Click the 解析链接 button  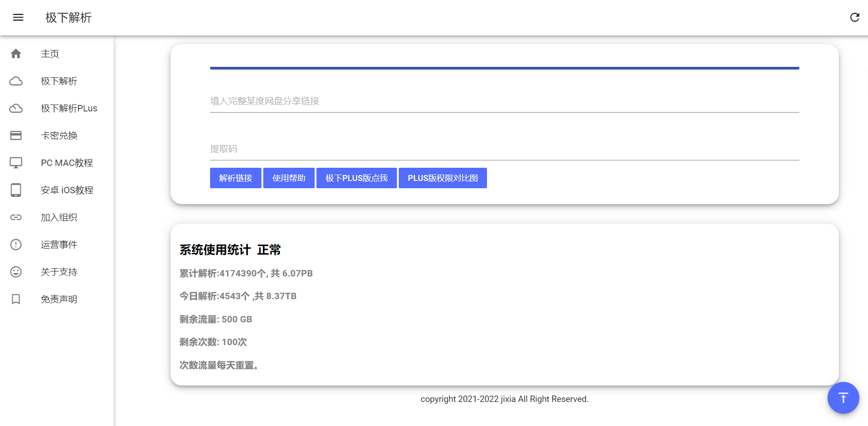pos(236,178)
